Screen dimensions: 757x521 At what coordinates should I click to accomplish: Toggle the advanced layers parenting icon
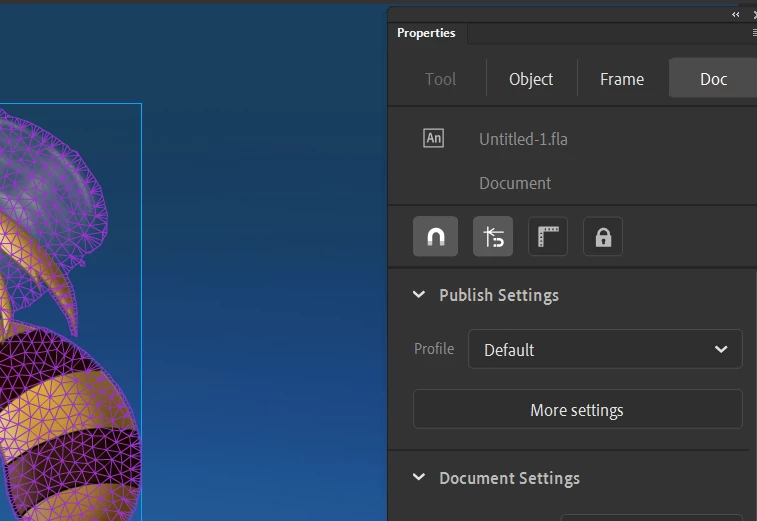tap(493, 237)
